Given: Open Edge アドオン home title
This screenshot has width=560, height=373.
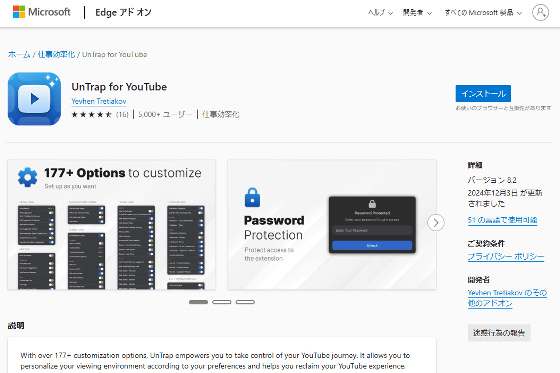Looking at the screenshot, I should [x=123, y=13].
